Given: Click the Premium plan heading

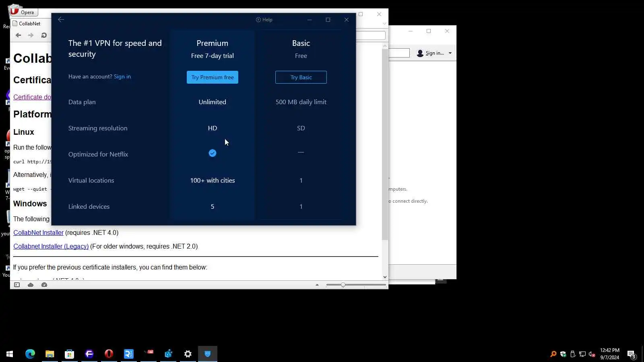Looking at the screenshot, I should tap(213, 43).
